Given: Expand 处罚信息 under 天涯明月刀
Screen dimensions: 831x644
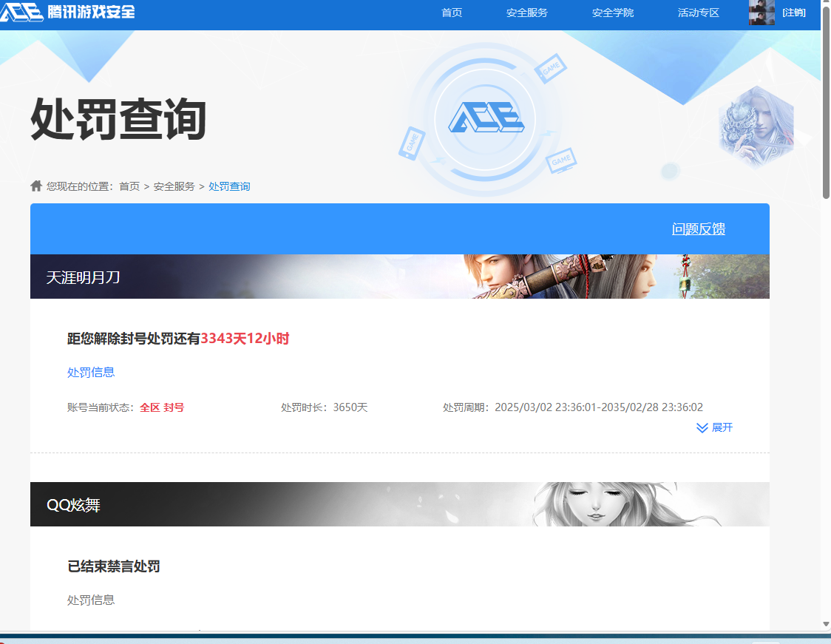Looking at the screenshot, I should 90,372.
